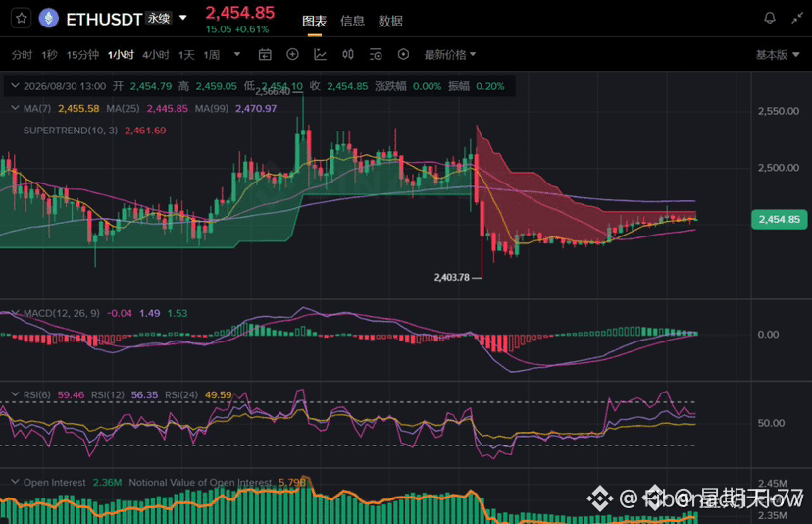Screen dimensions: 812x524
Task: Select the 分时 timeframe
Action: [22, 55]
